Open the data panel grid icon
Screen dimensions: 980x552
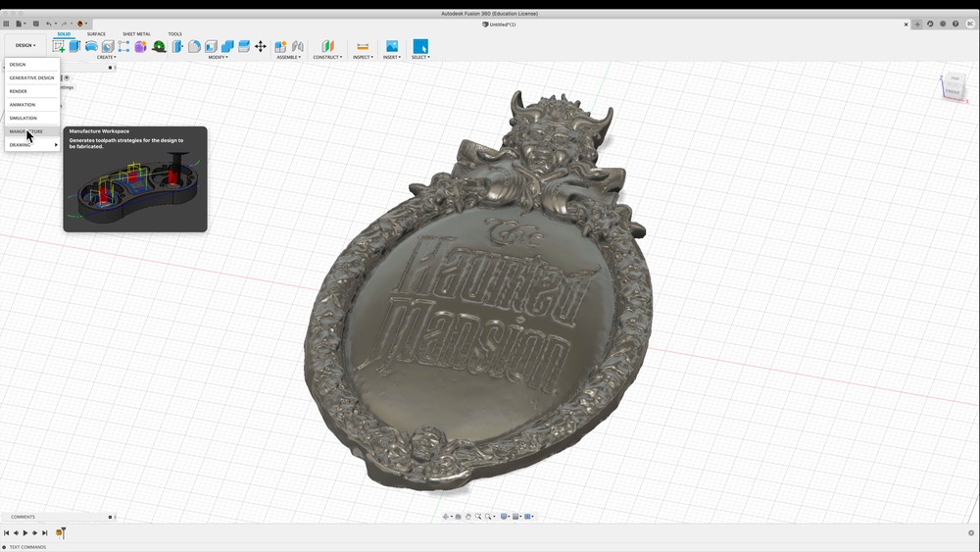[6, 24]
